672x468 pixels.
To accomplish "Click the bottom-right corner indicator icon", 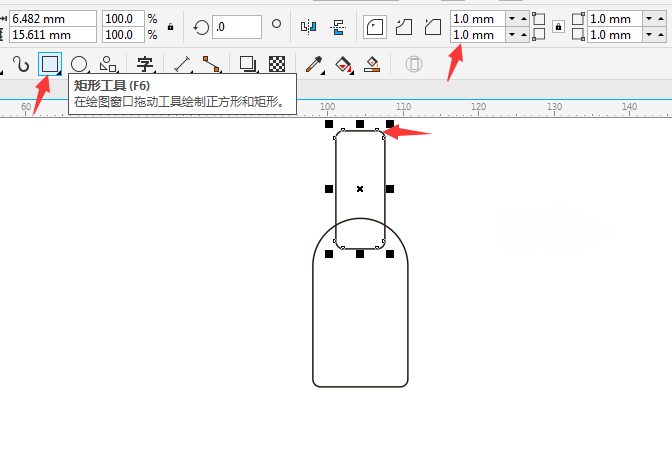I will pos(578,35).
